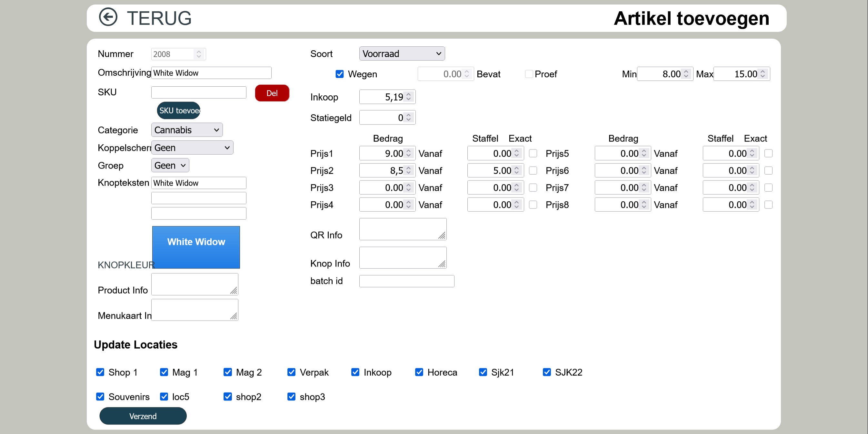Viewport: 868px width, 434px height.
Task: Uncheck the Mag 2 location
Action: pyautogui.click(x=228, y=372)
